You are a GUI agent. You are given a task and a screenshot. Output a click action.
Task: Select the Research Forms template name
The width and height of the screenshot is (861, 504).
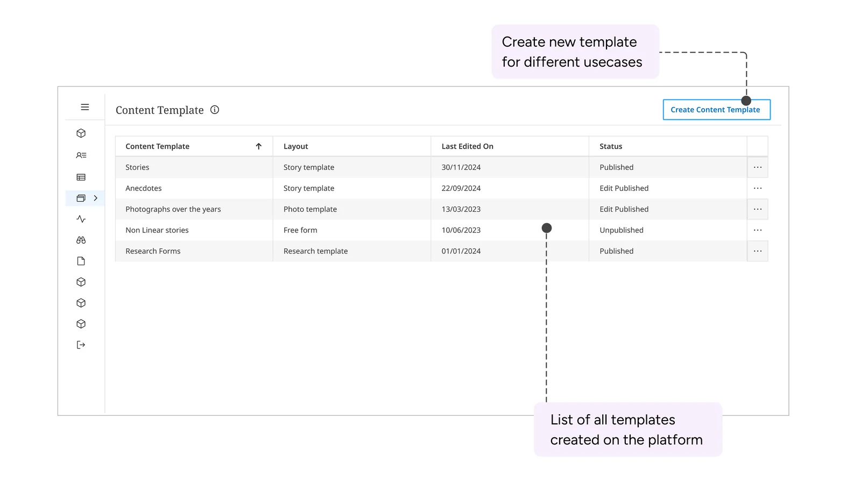click(x=153, y=251)
